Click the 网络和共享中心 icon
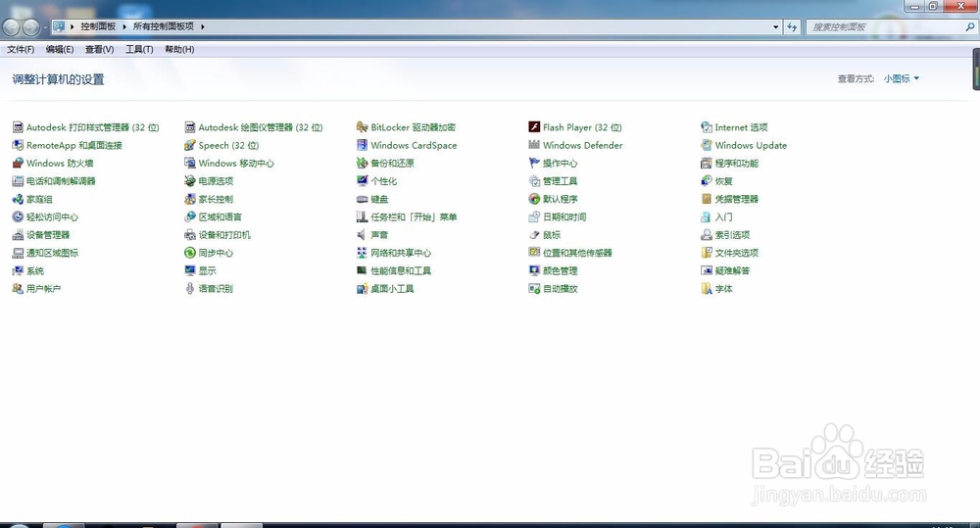 pos(362,253)
